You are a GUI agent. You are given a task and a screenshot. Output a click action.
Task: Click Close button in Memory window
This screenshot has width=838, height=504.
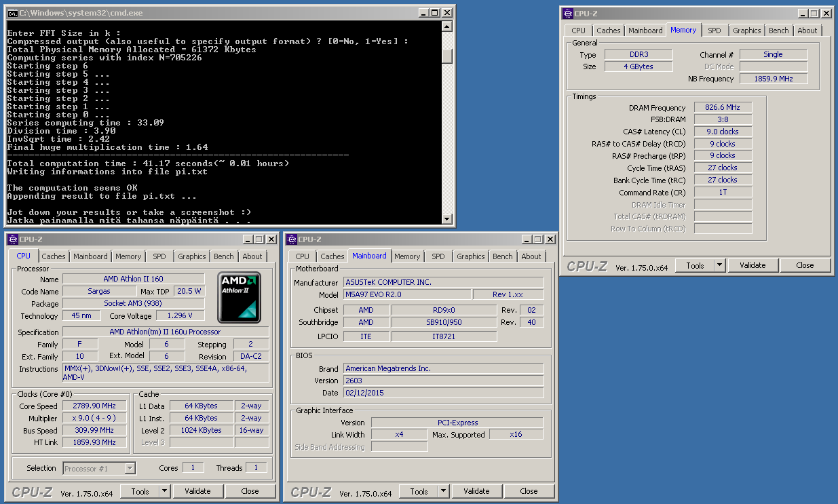(805, 265)
